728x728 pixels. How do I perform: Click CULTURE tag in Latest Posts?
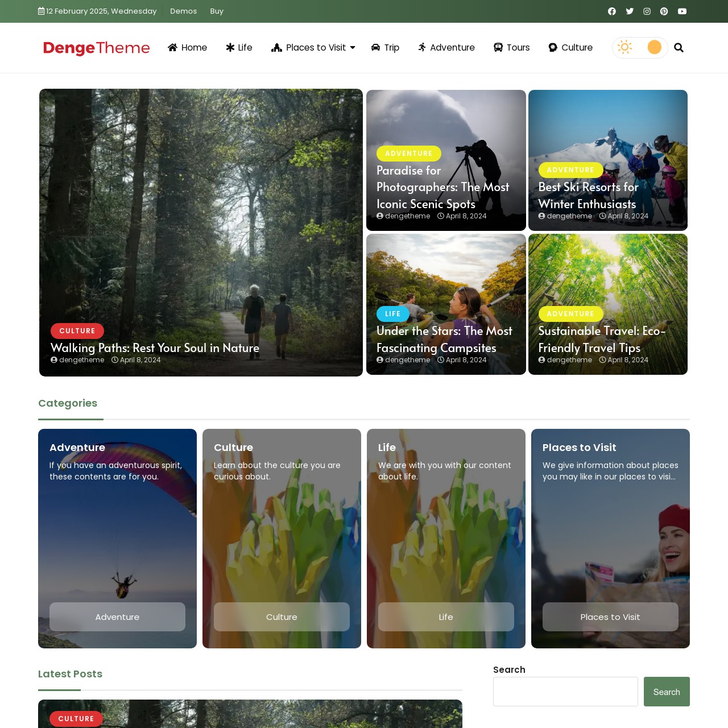76,719
